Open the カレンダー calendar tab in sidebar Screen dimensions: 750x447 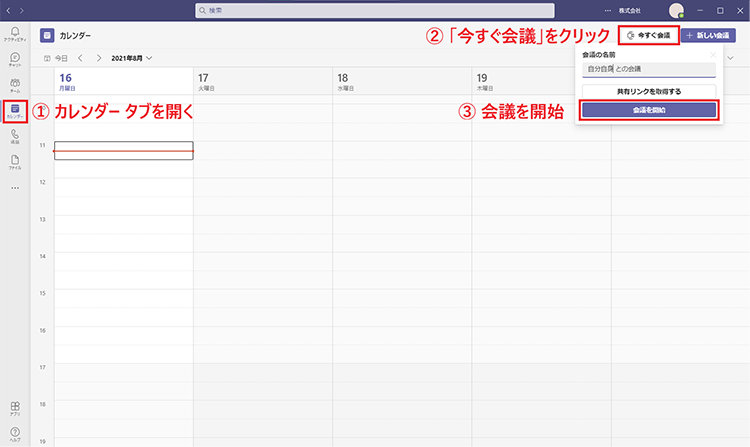click(x=15, y=111)
